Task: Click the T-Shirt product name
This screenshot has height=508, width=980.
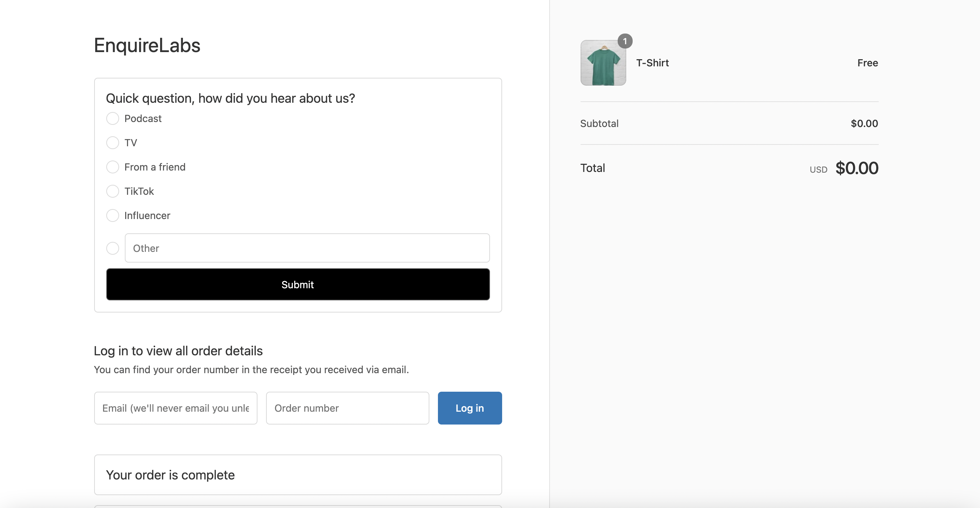Action: tap(652, 63)
